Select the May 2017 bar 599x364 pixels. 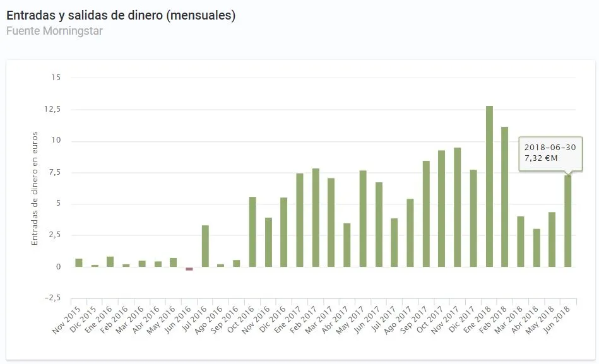(363, 219)
